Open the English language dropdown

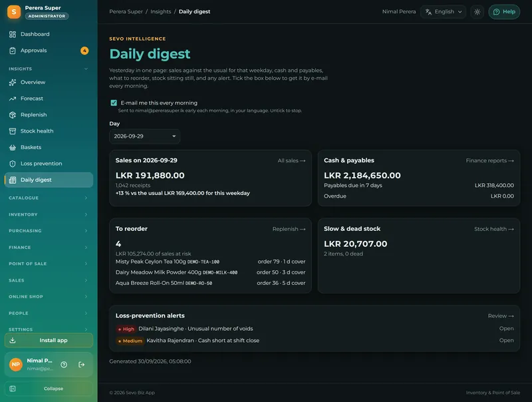point(443,12)
